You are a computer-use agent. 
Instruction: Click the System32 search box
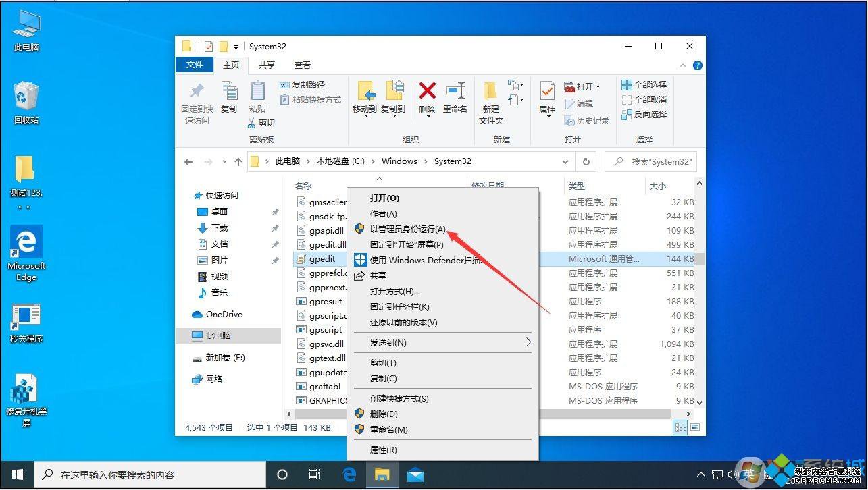[650, 162]
